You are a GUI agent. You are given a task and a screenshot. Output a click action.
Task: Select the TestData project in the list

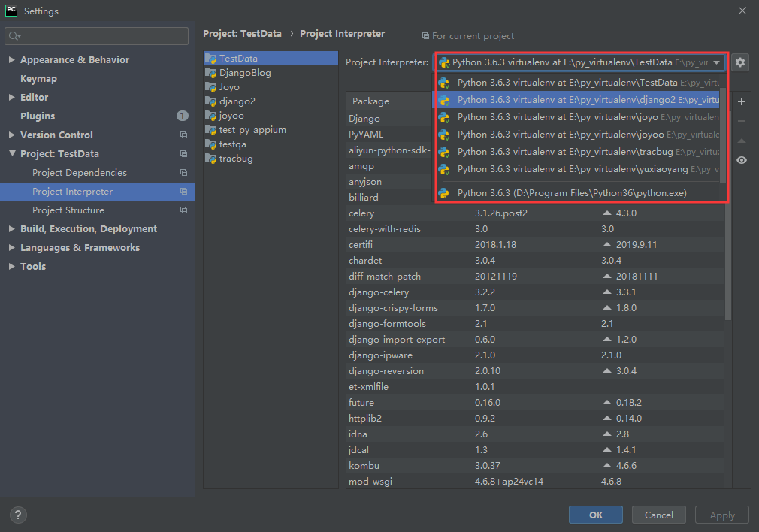[x=271, y=59]
